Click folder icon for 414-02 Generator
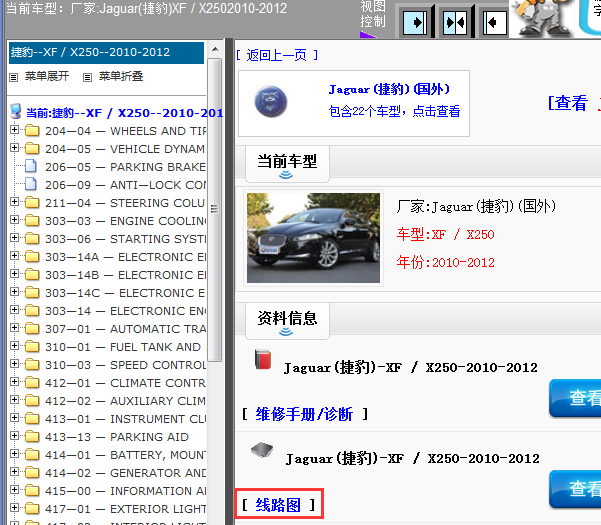 [x=32, y=473]
